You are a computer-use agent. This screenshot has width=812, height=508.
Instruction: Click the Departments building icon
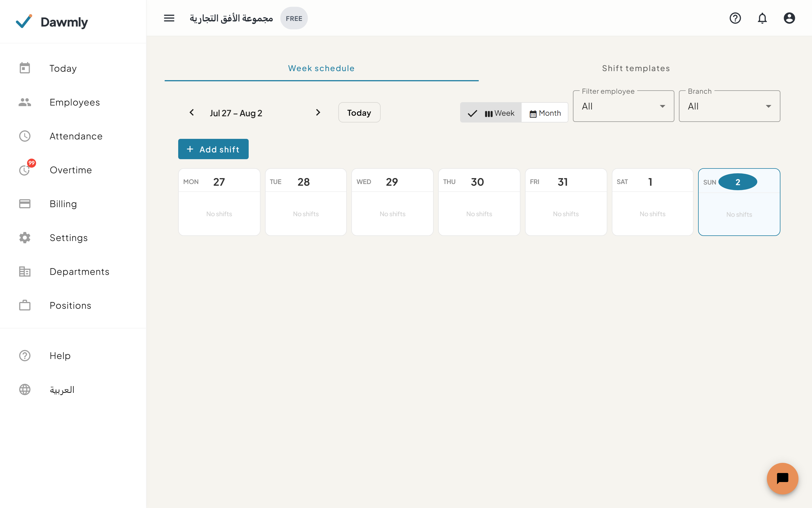click(x=25, y=271)
